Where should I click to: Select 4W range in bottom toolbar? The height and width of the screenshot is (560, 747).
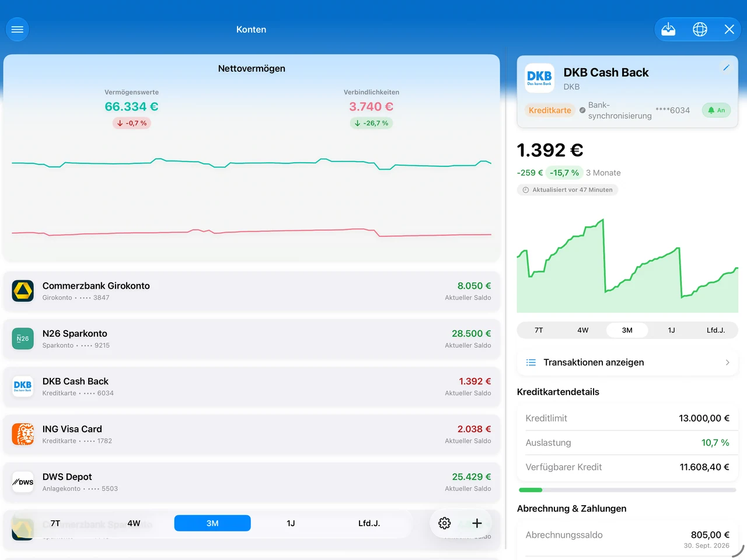click(x=134, y=523)
